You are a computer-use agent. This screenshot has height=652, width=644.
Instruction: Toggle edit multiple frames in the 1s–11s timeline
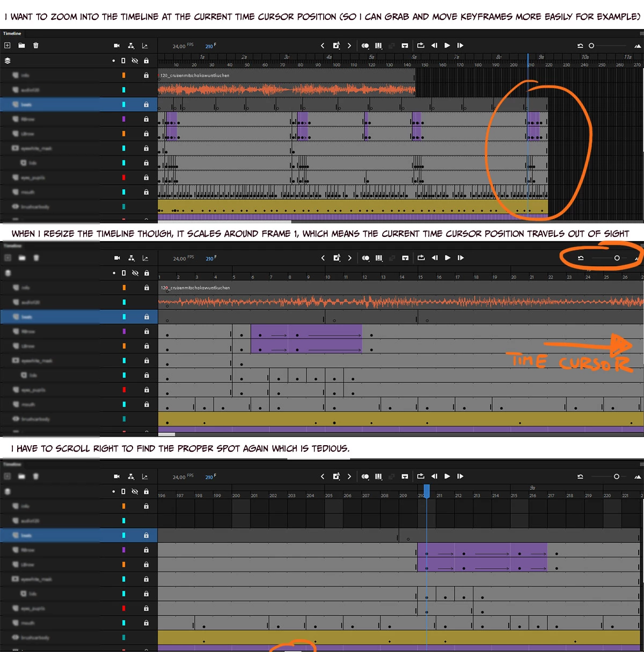pyautogui.click(x=378, y=46)
